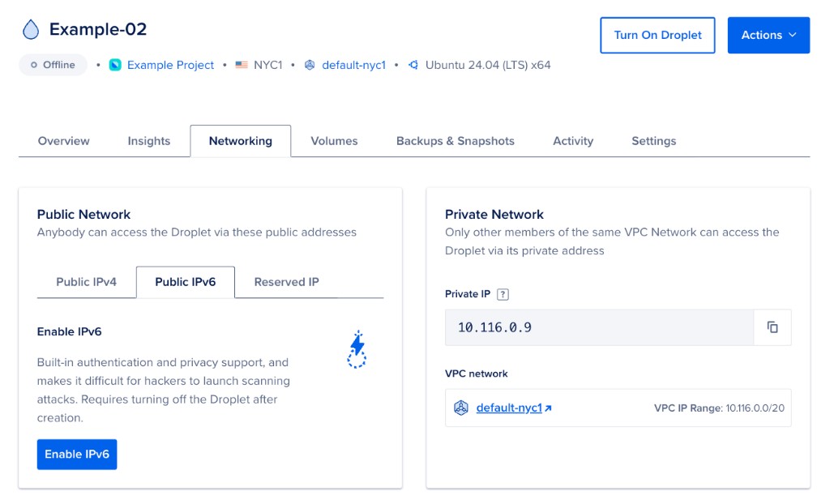The image size is (830, 504).
Task: Click the Example-02 Droplet name
Action: coord(98,29)
